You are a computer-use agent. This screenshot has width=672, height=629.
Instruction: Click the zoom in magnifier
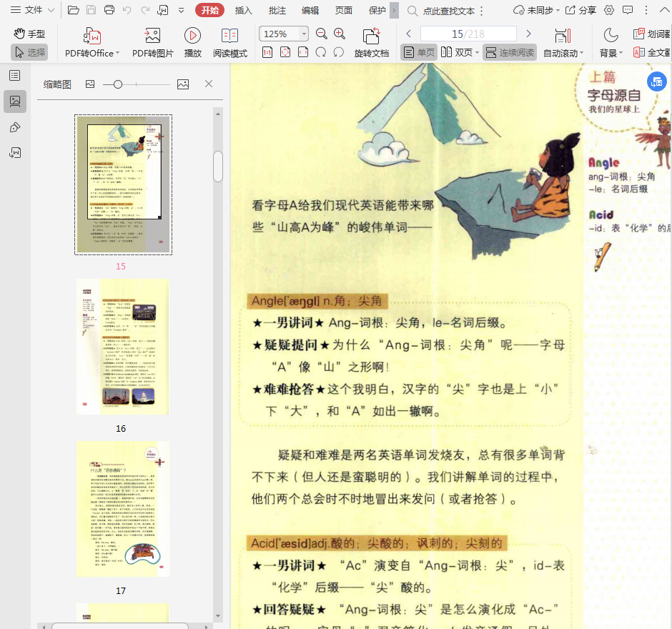tap(340, 34)
